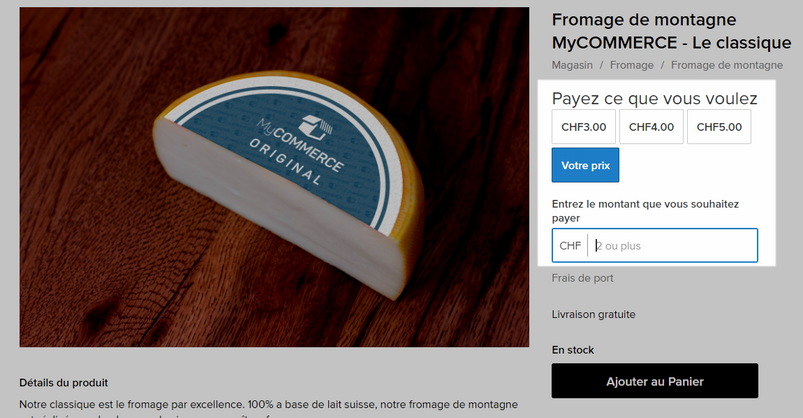
Task: Select the CHF3.00 price option
Action: pos(584,127)
